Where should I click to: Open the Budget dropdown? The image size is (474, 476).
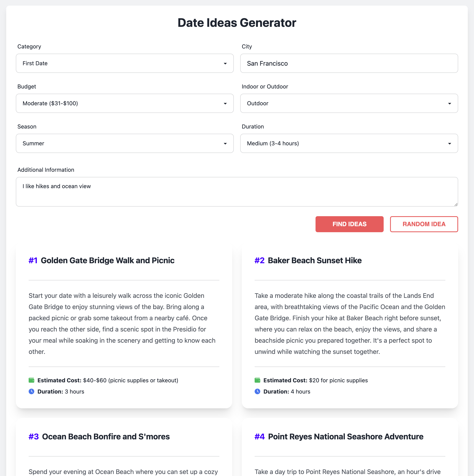tap(125, 103)
